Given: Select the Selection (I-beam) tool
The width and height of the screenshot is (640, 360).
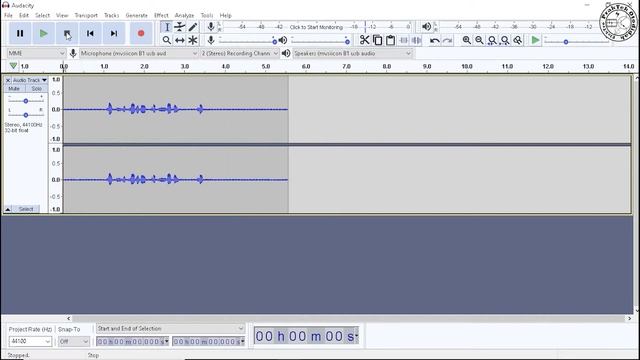Looking at the screenshot, I should coord(167,27).
